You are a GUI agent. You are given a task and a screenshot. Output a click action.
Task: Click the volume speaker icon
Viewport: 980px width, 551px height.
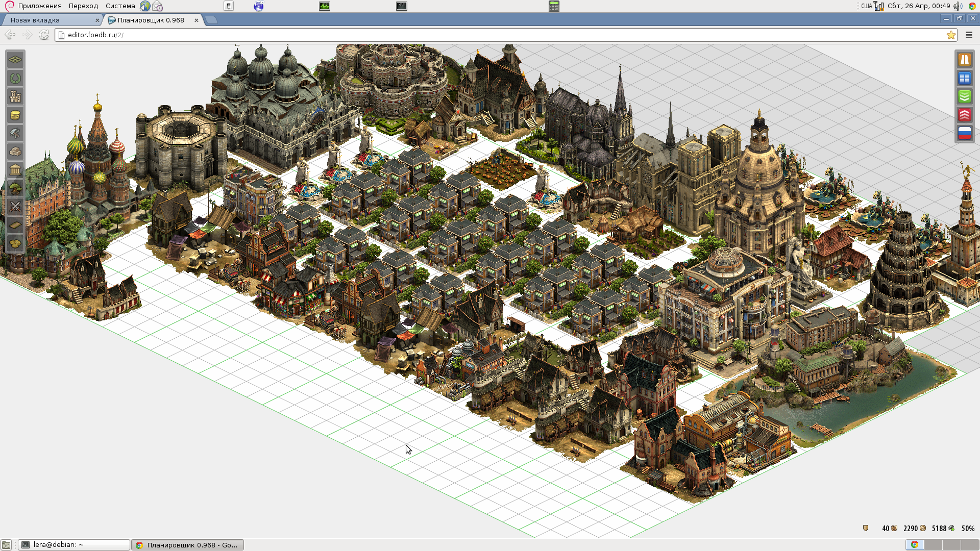(958, 6)
